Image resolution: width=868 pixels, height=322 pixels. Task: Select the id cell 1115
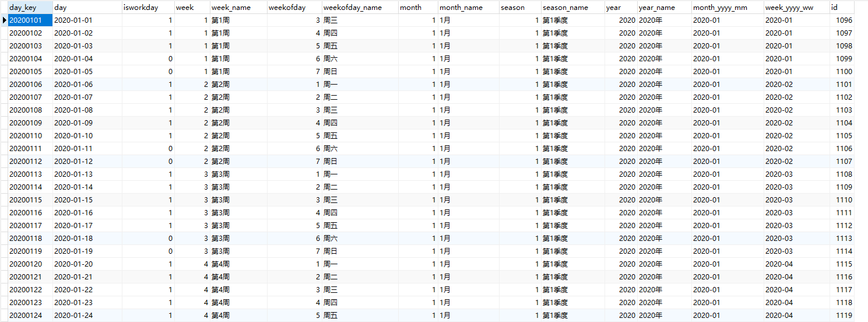click(x=842, y=264)
